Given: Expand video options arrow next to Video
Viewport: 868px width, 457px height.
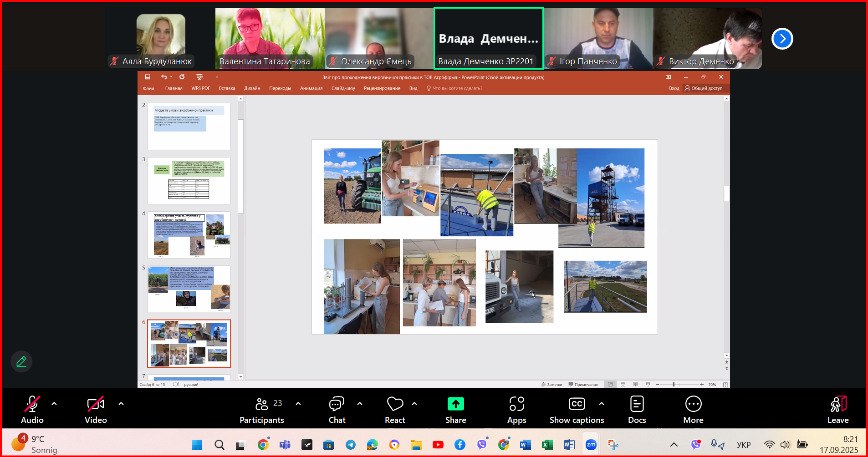Looking at the screenshot, I should (121, 403).
